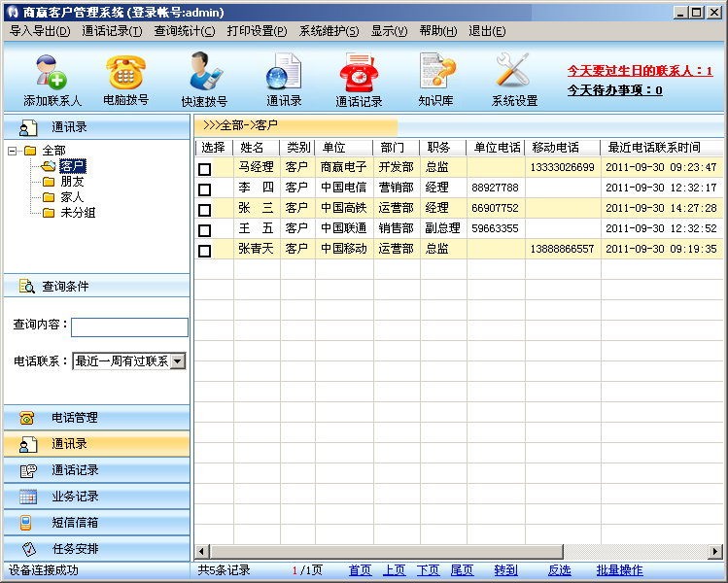
Task: Tick the checkbox for 马经理 row
Action: 204,169
